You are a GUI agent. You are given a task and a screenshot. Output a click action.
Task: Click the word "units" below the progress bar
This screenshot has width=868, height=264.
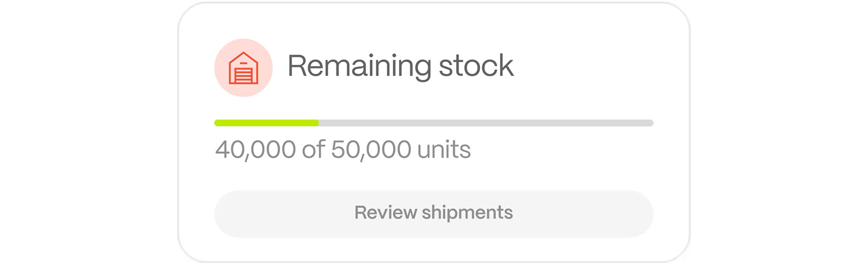pyautogui.click(x=444, y=149)
